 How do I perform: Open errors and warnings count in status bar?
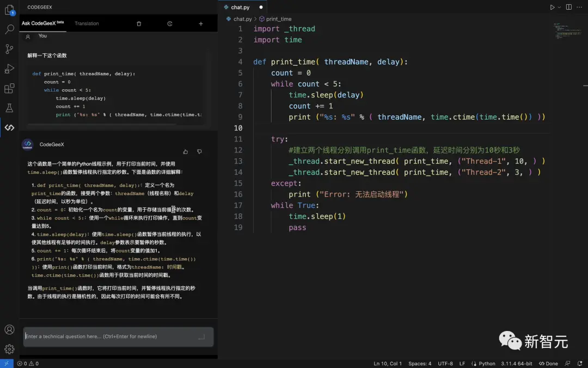pos(28,364)
